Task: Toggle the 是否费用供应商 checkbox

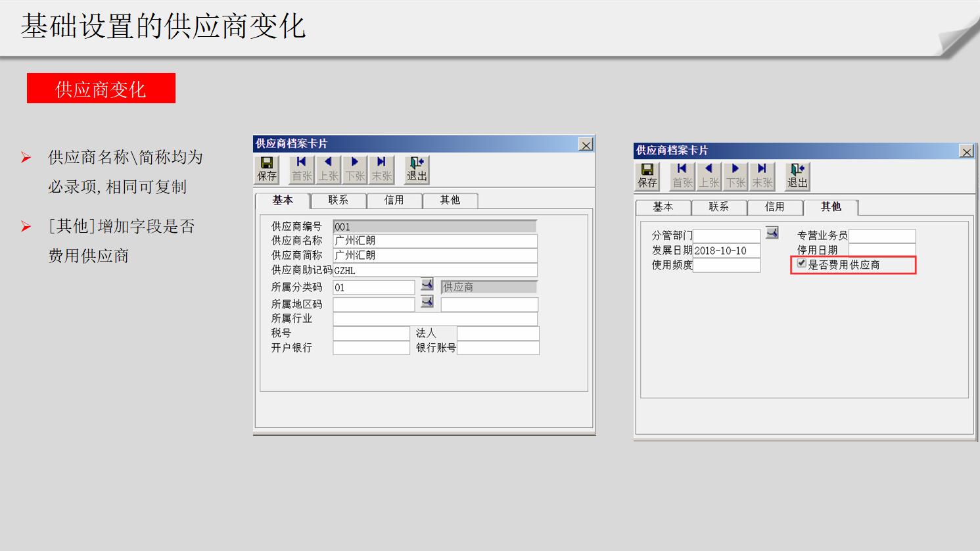Action: click(801, 264)
